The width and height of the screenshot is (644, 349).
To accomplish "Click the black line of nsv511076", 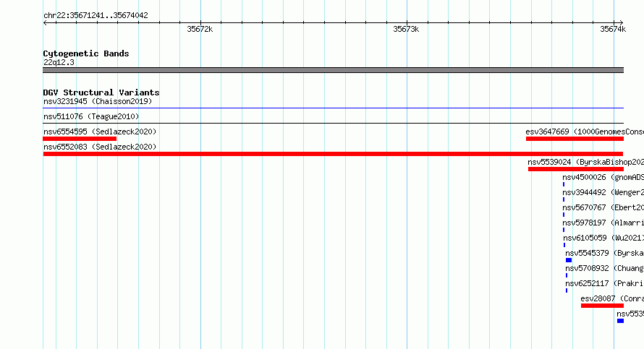I will [x=333, y=123].
